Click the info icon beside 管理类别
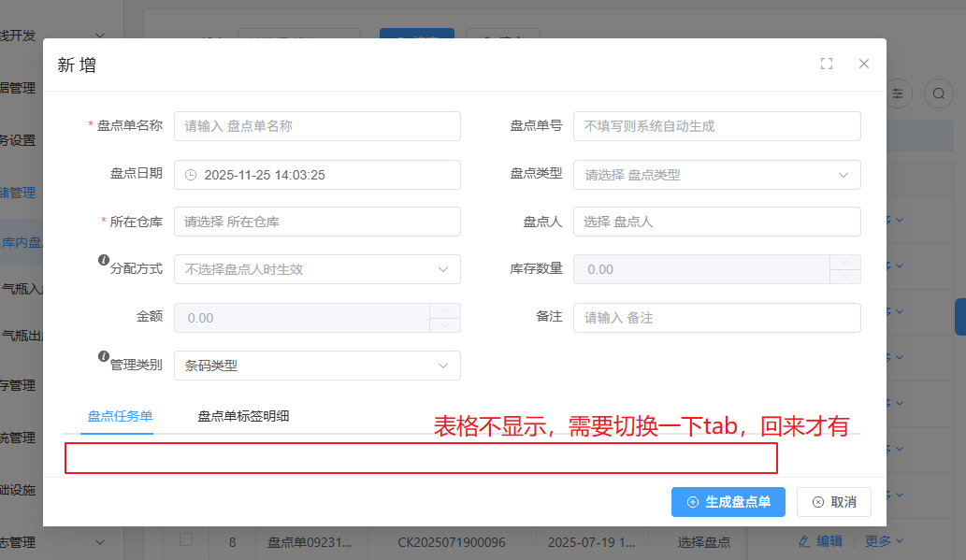 click(104, 357)
